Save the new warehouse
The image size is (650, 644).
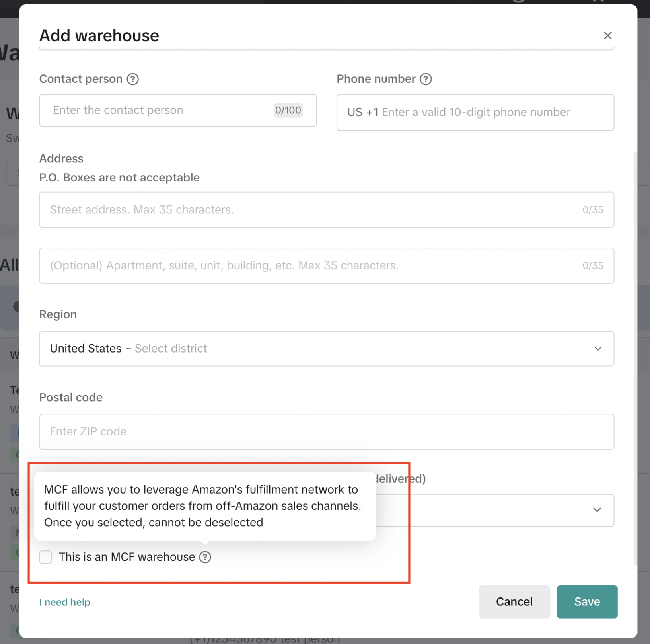click(x=587, y=602)
